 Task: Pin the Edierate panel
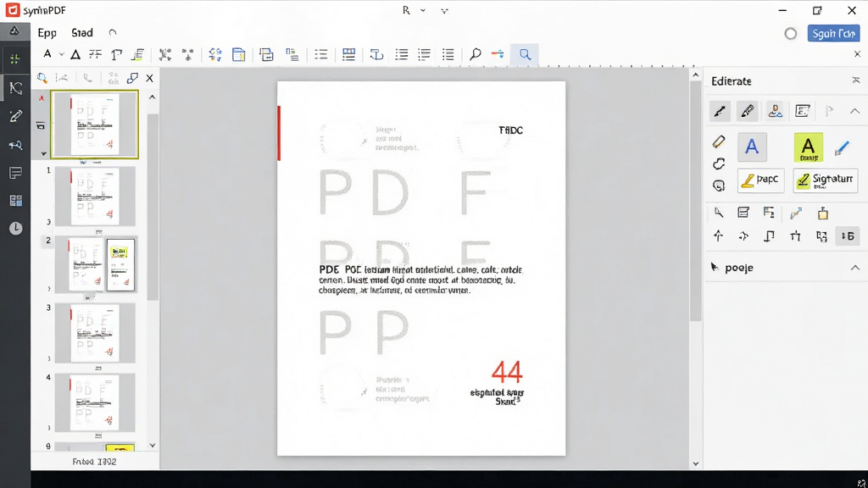[x=856, y=80]
